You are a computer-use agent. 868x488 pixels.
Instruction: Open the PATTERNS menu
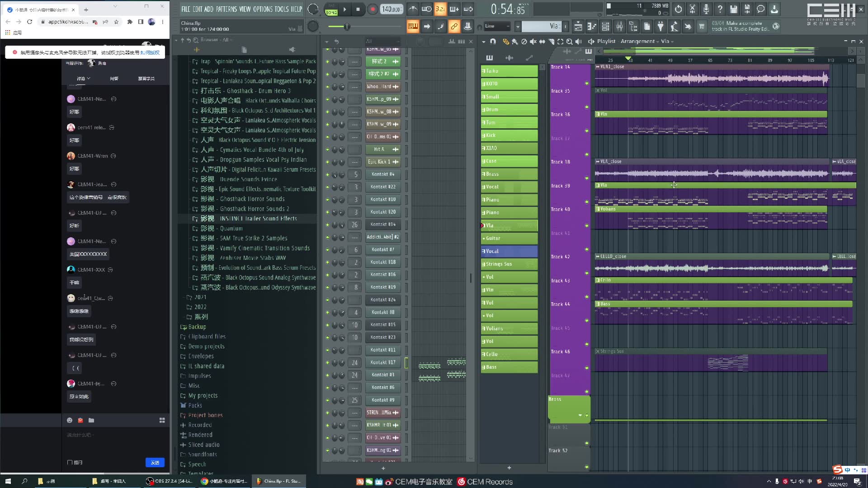point(226,9)
